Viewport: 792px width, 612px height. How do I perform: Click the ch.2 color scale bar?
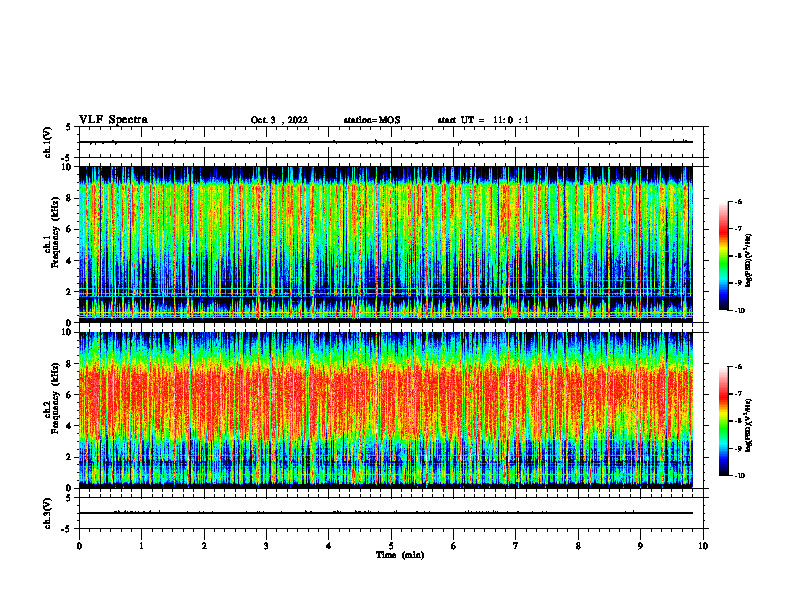724,421
